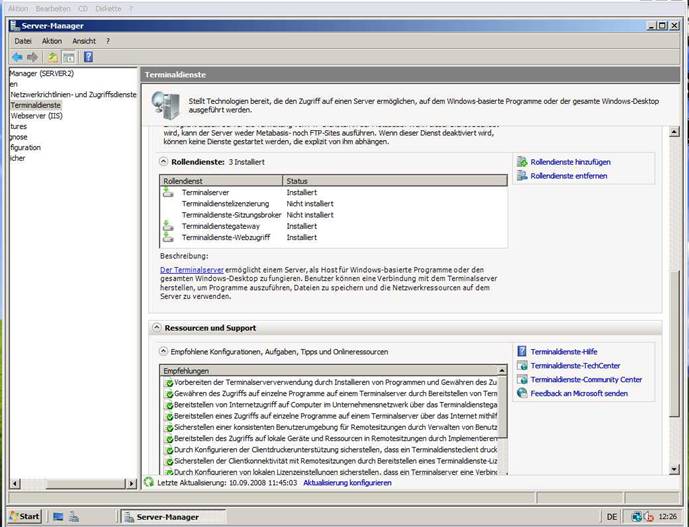The height and width of the screenshot is (527, 689).
Task: Select the Terminaldienstelizenzierung row
Action: [334, 204]
